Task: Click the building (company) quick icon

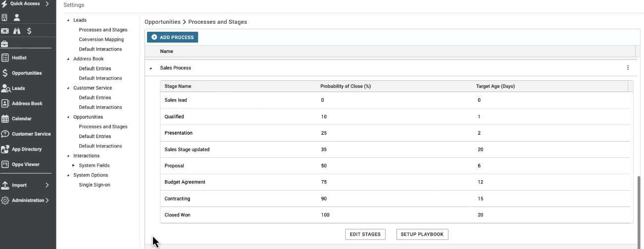Action: pyautogui.click(x=4, y=17)
